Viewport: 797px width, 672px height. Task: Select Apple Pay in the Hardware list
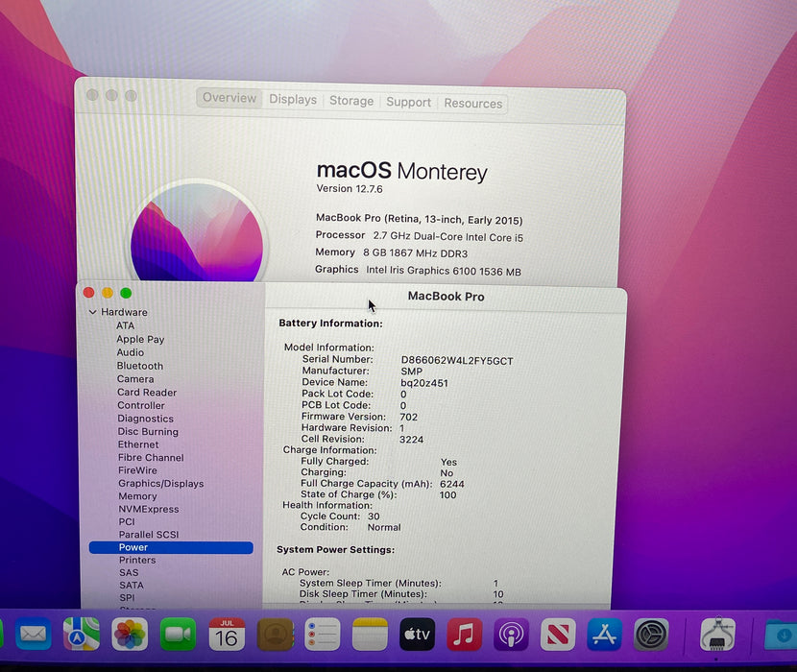(140, 339)
